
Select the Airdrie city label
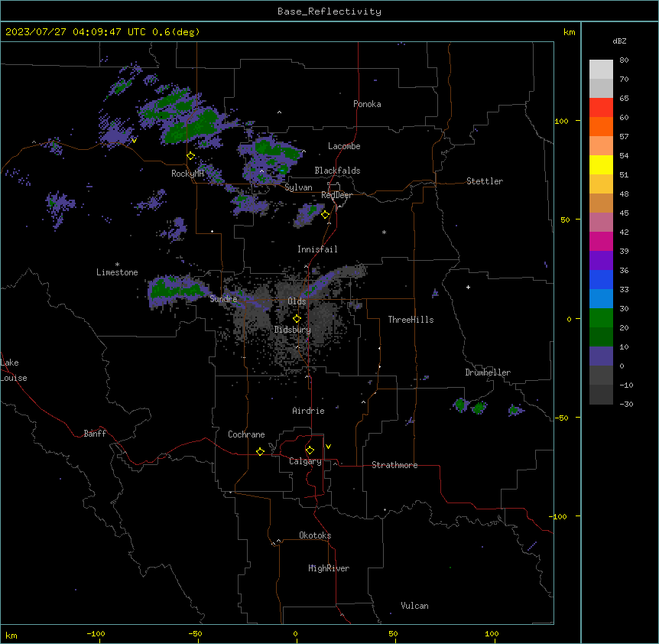(309, 411)
